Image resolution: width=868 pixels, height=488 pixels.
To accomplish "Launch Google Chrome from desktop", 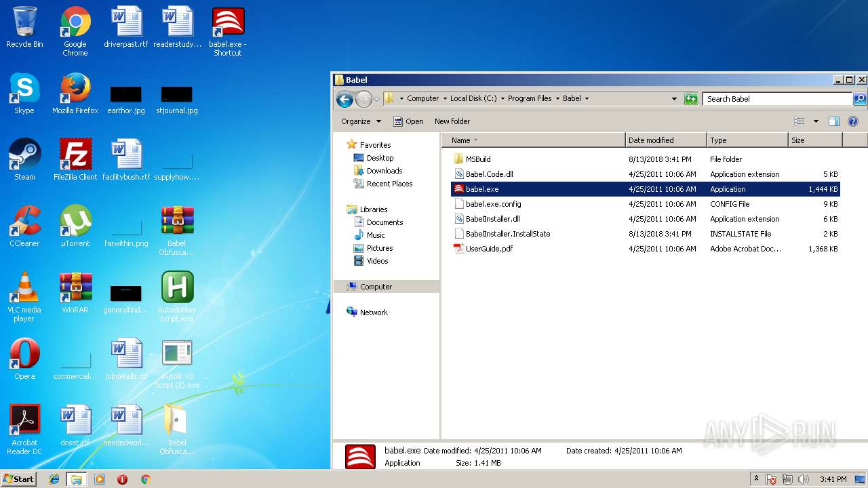I will (75, 31).
